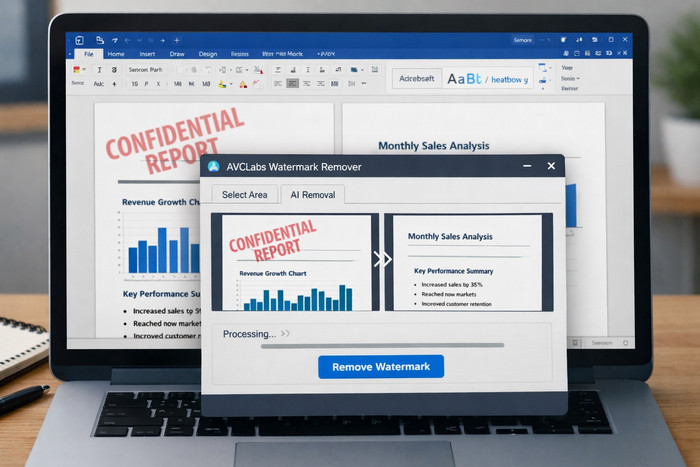This screenshot has height=467, width=700.
Task: Click the AVCLabs logo icon in dialog title
Action: click(x=214, y=168)
